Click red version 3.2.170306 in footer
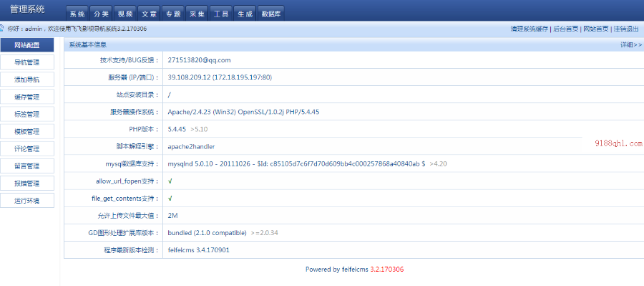Screen dimensions: 644x286 (387, 270)
